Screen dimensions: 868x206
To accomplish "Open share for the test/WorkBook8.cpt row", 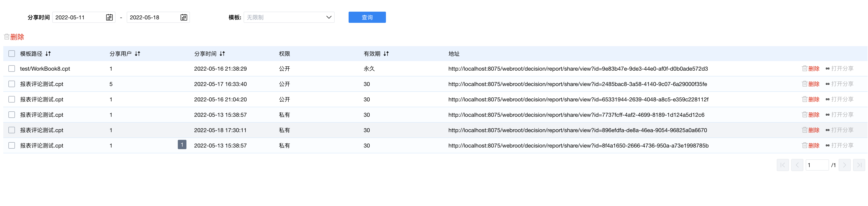I will click(839, 69).
